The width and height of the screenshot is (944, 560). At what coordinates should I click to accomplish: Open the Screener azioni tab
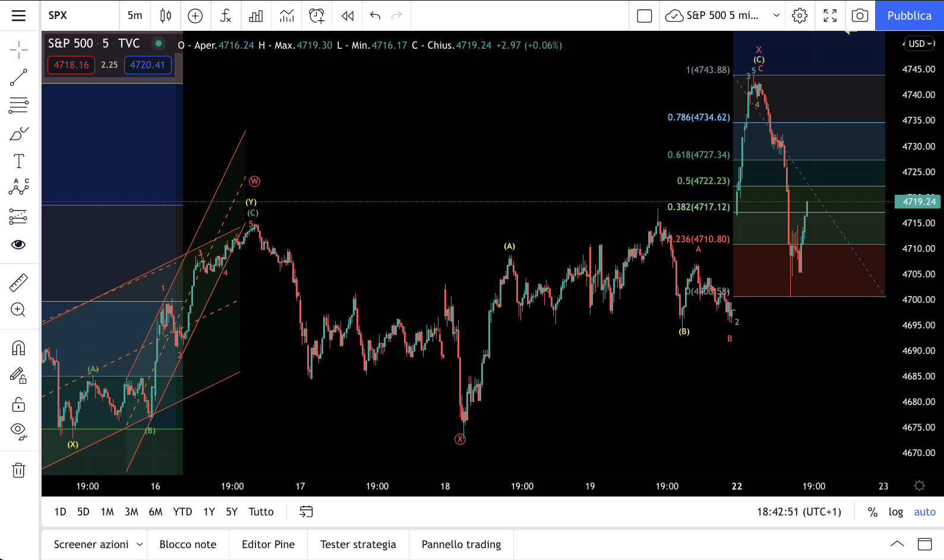(x=91, y=545)
